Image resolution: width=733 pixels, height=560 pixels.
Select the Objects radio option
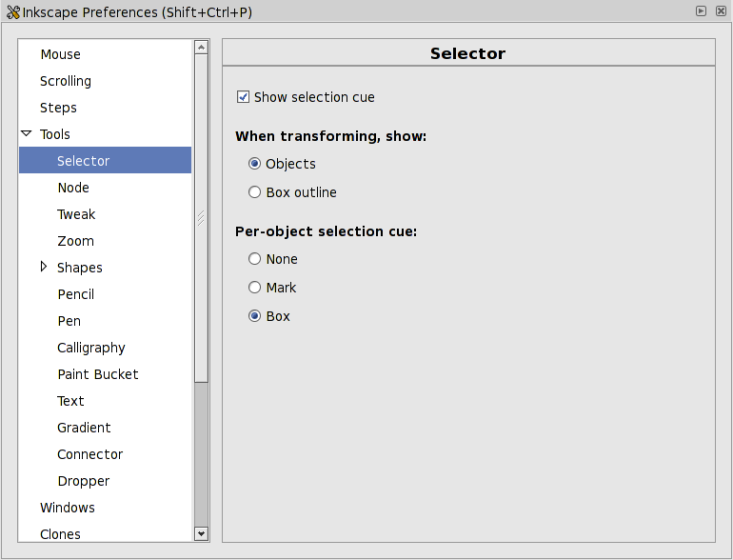[x=254, y=164]
